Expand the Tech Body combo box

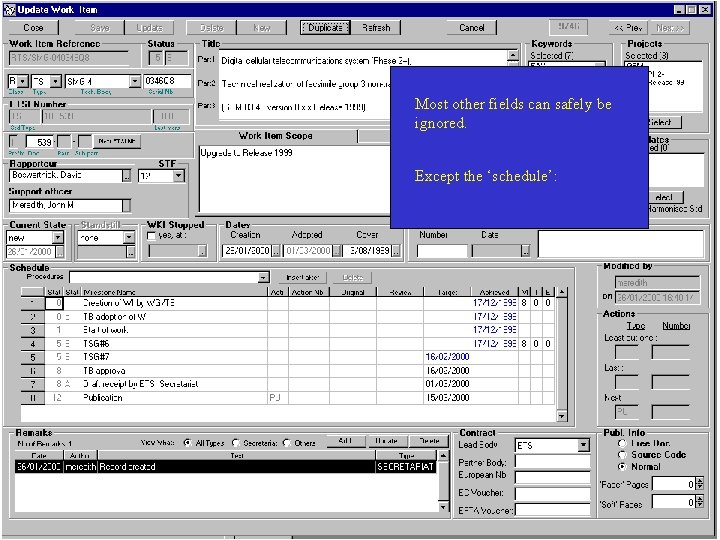(135, 81)
